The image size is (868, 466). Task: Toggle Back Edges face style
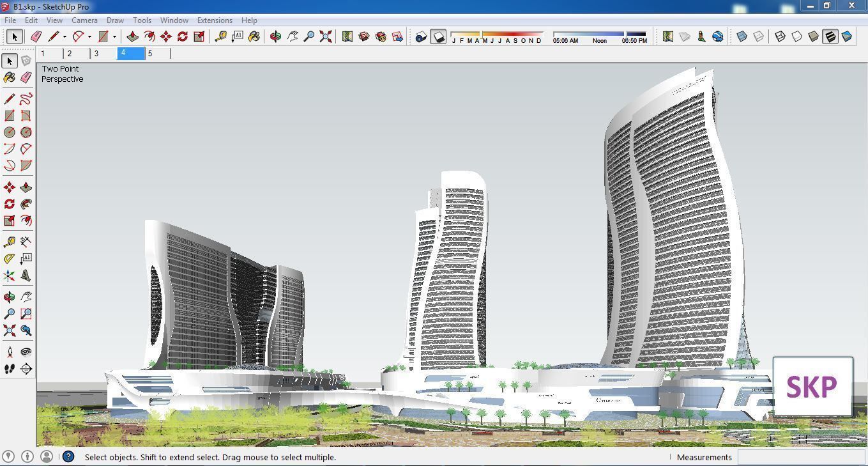pyautogui.click(x=759, y=37)
